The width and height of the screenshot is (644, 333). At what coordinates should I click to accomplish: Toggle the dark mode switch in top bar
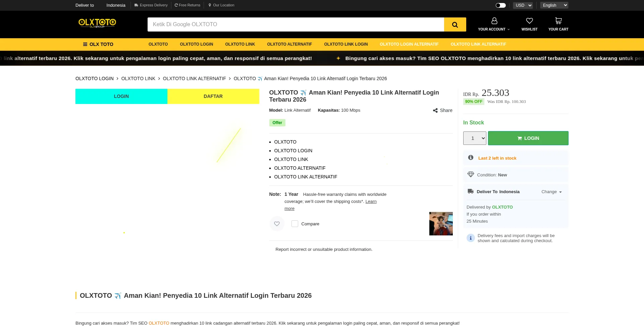click(x=500, y=5)
